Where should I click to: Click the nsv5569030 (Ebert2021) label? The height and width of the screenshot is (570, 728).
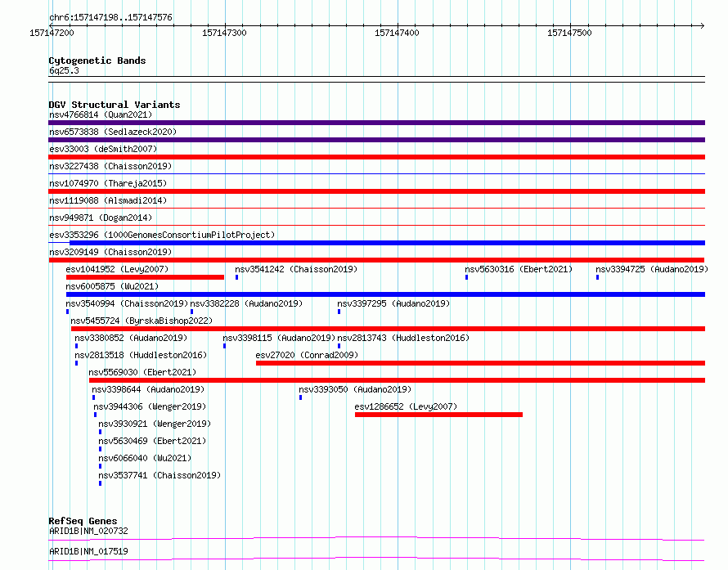pyautogui.click(x=142, y=372)
